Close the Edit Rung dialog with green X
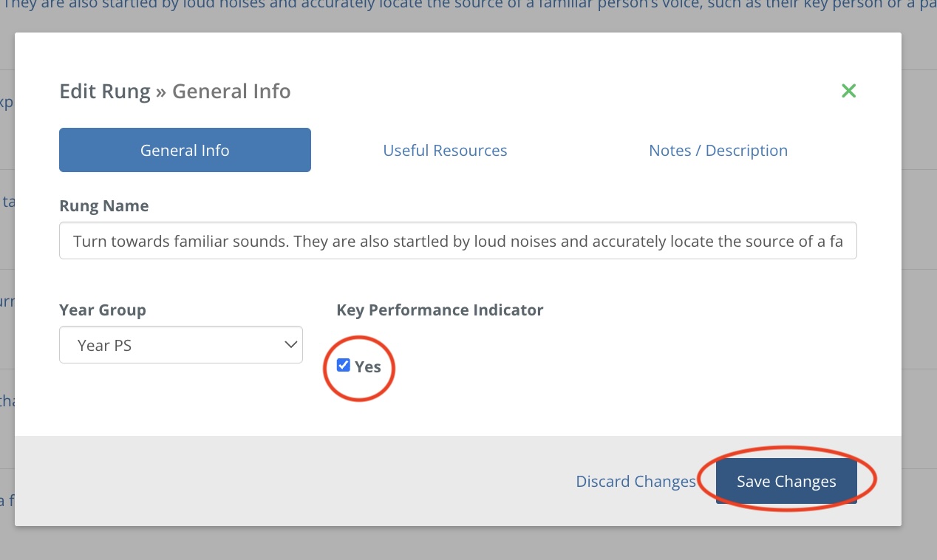 tap(848, 91)
